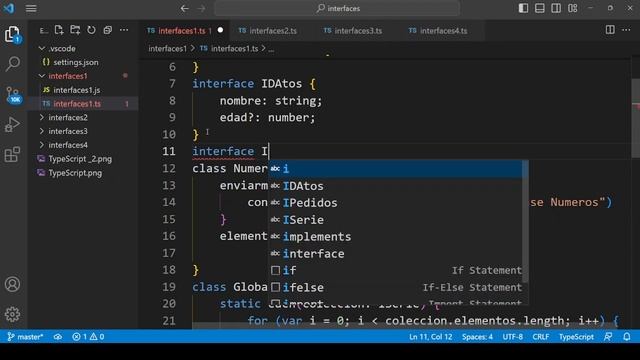Click interfaces1 folder in breadcrumb
The width and height of the screenshot is (640, 360).
click(167, 49)
